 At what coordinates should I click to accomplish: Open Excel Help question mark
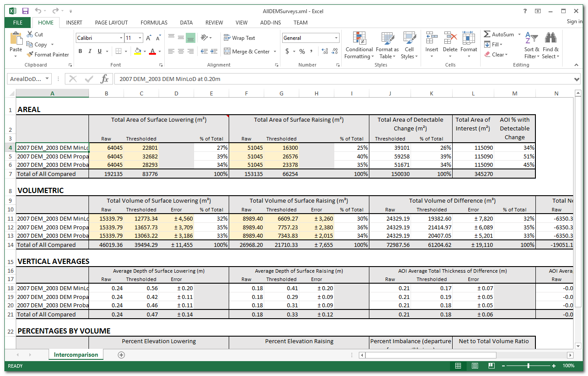click(x=525, y=11)
